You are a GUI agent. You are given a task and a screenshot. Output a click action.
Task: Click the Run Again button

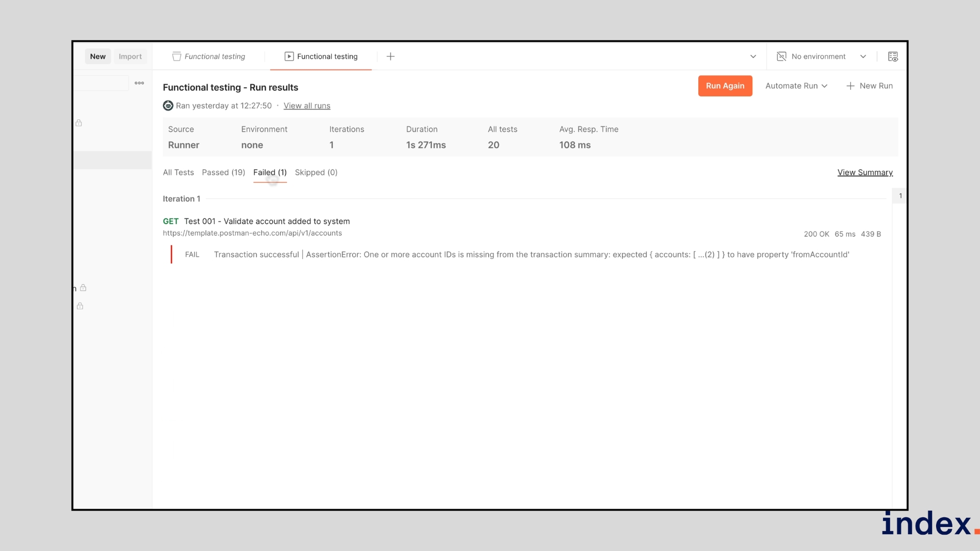click(725, 86)
